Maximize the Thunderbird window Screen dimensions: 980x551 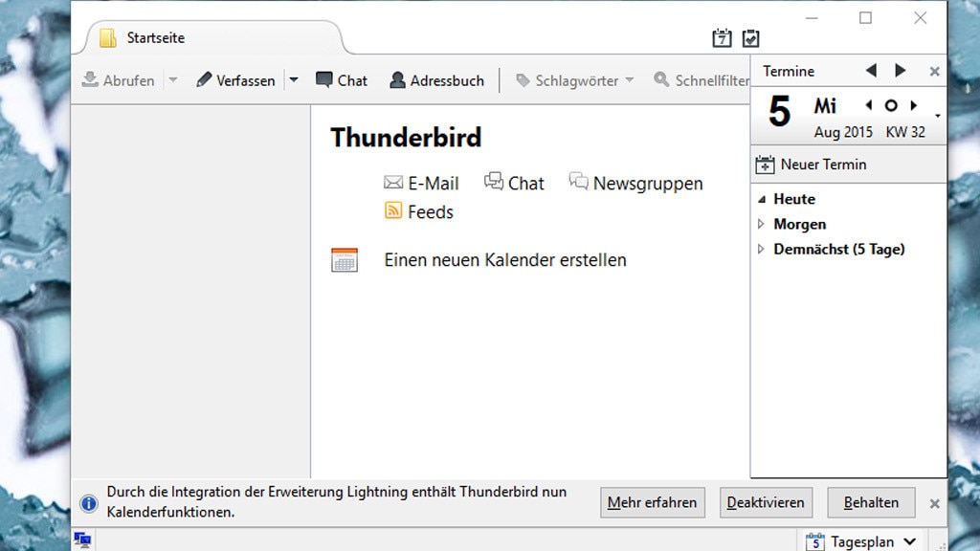865,18
